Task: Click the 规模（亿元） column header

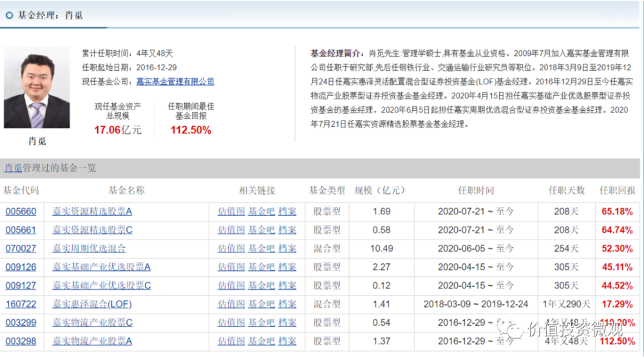Action: [x=381, y=191]
